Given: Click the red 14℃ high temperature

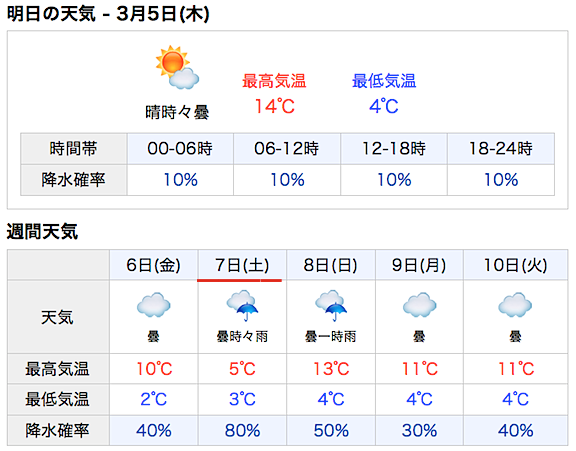Looking at the screenshot, I should tap(275, 107).
